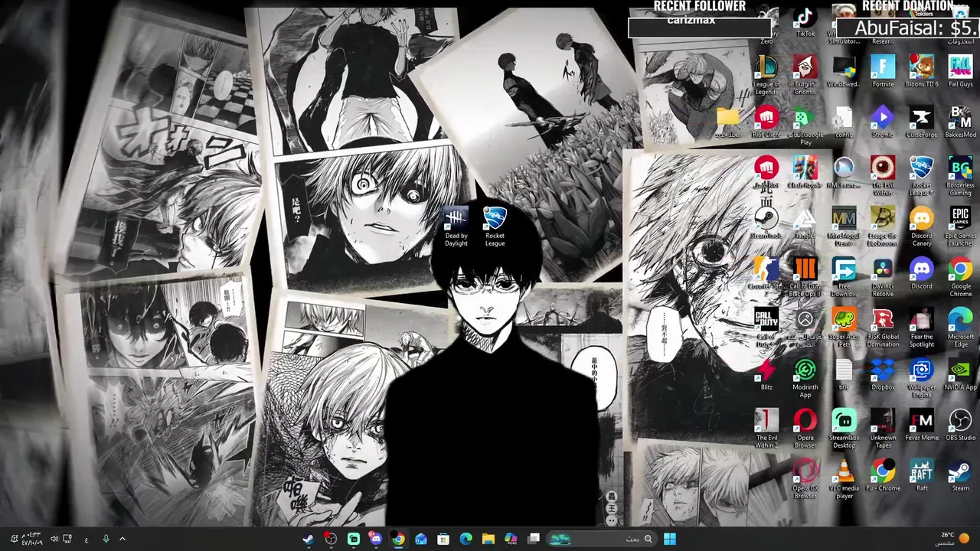Open Dead by Daylight shortcut
Image resolution: width=980 pixels, height=551 pixels.
(456, 226)
